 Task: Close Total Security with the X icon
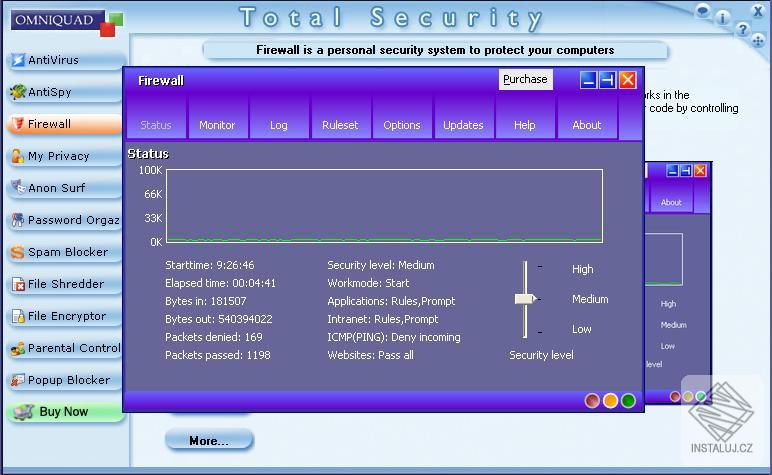pos(758,11)
